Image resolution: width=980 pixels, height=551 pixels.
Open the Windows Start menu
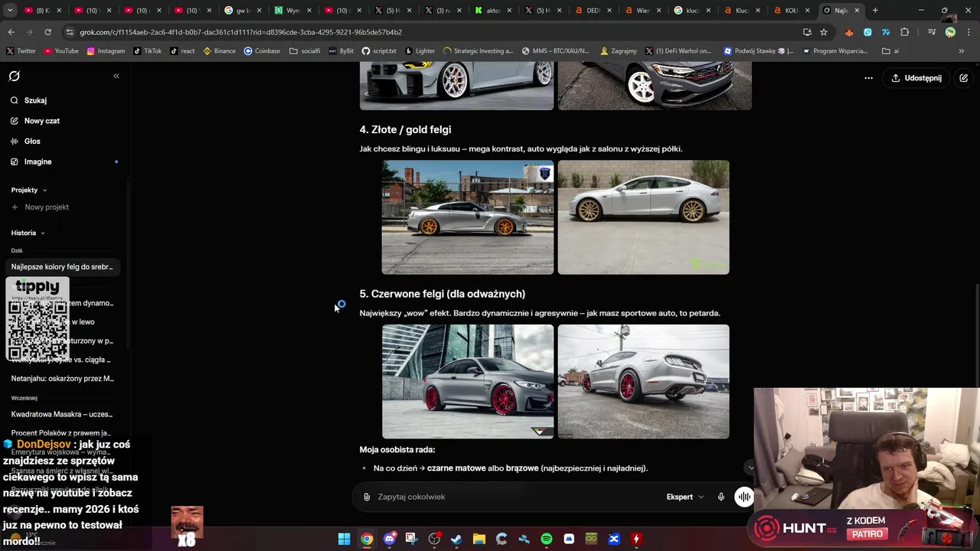pyautogui.click(x=344, y=539)
